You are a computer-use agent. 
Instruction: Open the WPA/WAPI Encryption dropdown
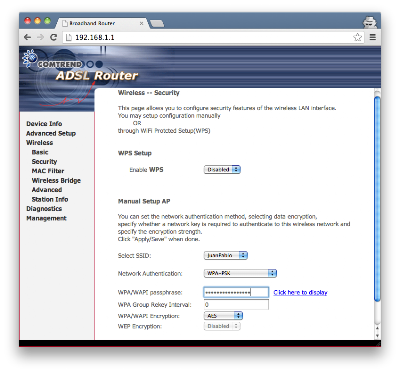click(x=223, y=315)
